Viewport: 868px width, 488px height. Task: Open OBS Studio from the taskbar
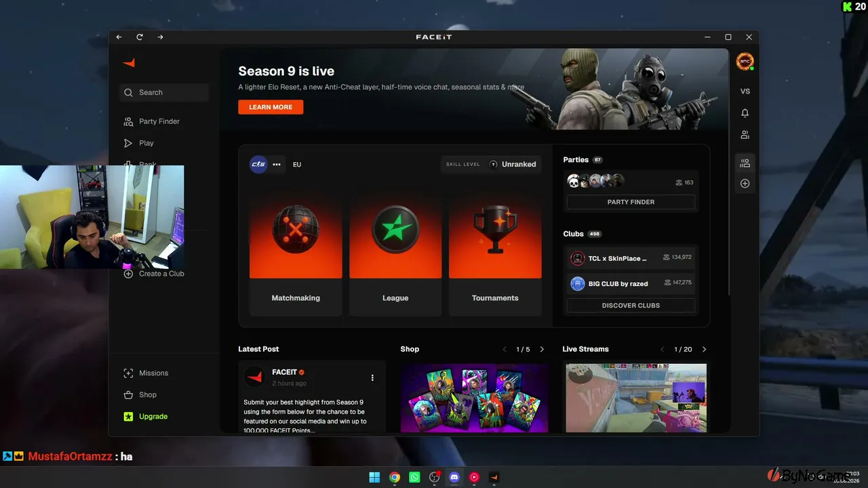click(435, 477)
